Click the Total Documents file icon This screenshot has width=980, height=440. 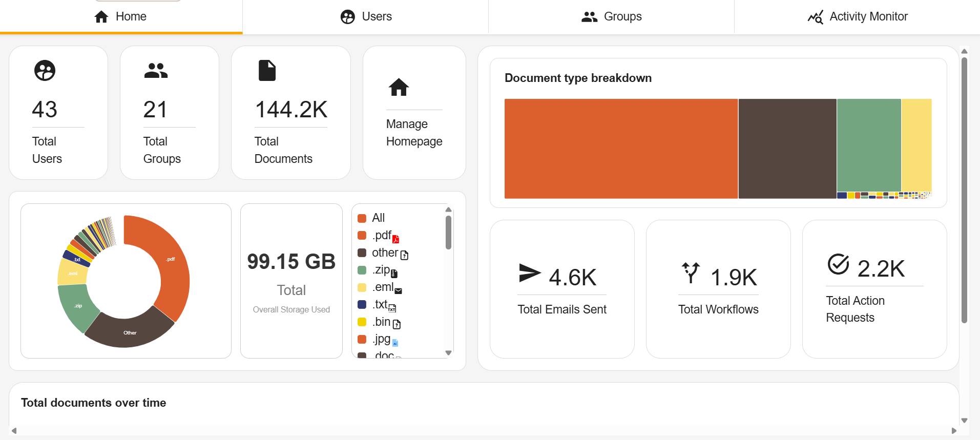[x=267, y=71]
